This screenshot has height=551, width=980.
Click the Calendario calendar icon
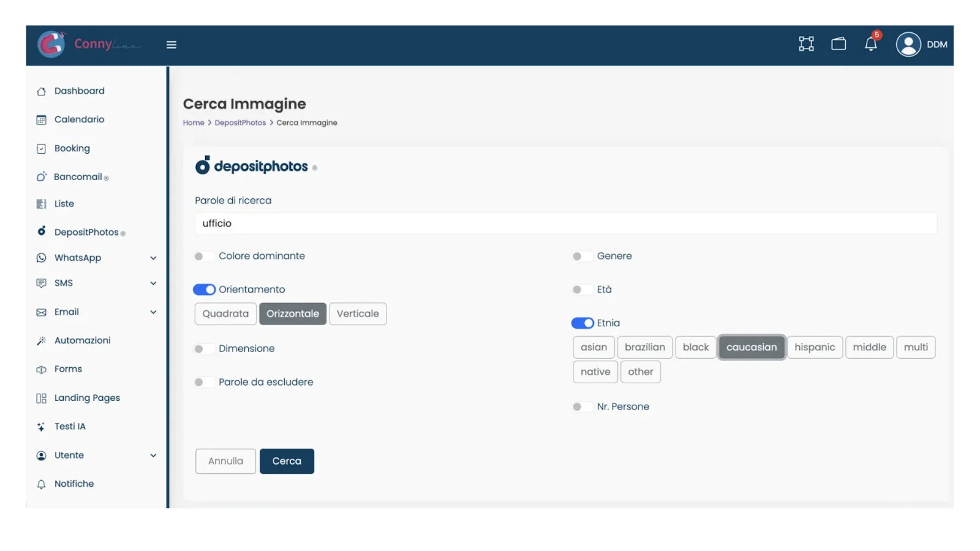pos(41,120)
